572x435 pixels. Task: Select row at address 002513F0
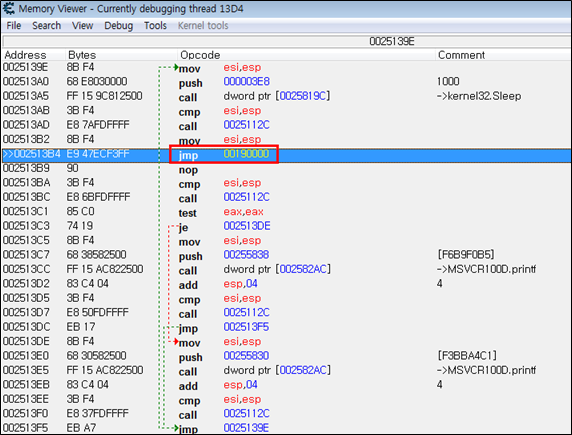point(287,413)
